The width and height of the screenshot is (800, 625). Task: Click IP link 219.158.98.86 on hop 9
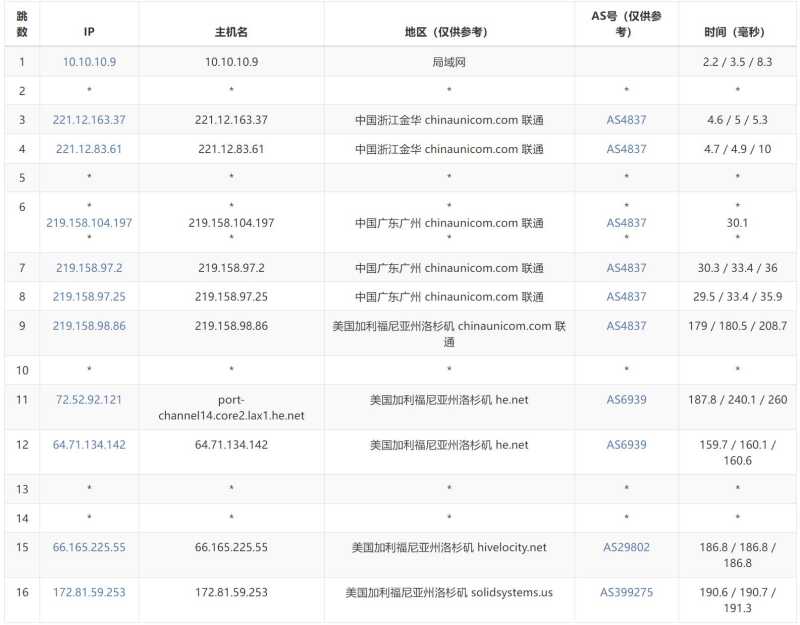pos(90,325)
